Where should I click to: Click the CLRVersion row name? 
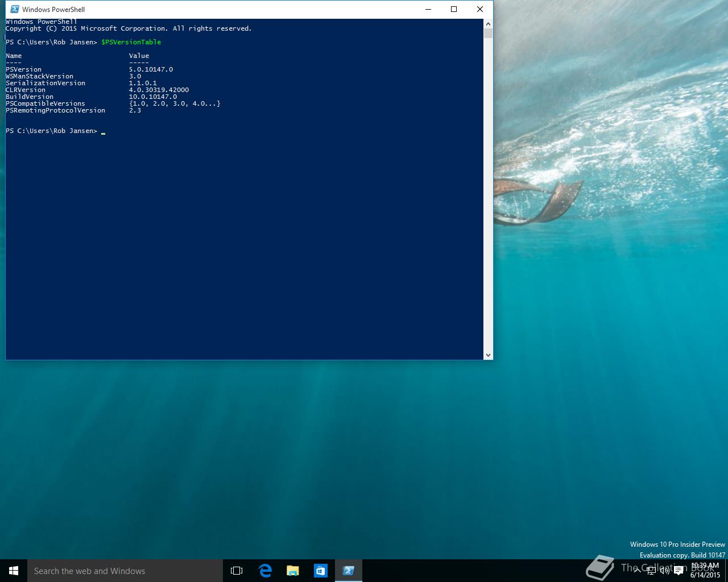[x=26, y=90]
